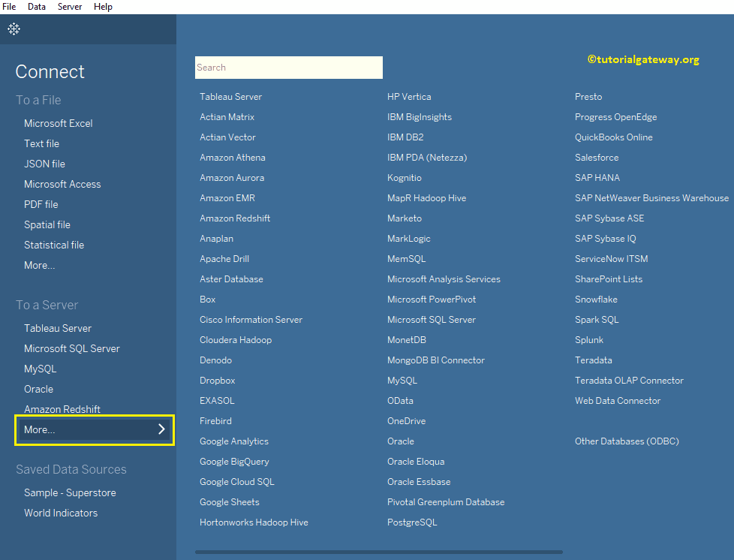Choose Splunk connector
This screenshot has width=734, height=560.
(x=589, y=340)
